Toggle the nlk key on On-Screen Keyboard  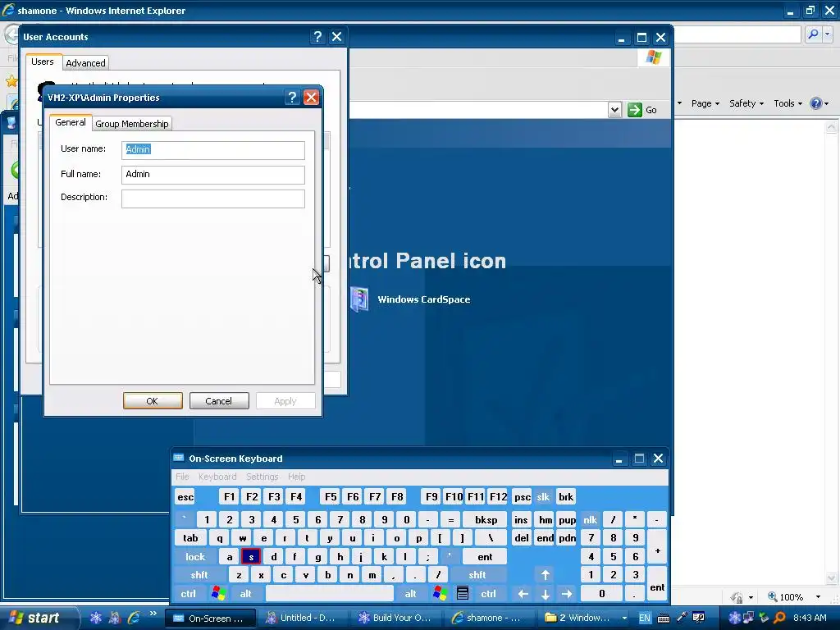pyautogui.click(x=590, y=520)
